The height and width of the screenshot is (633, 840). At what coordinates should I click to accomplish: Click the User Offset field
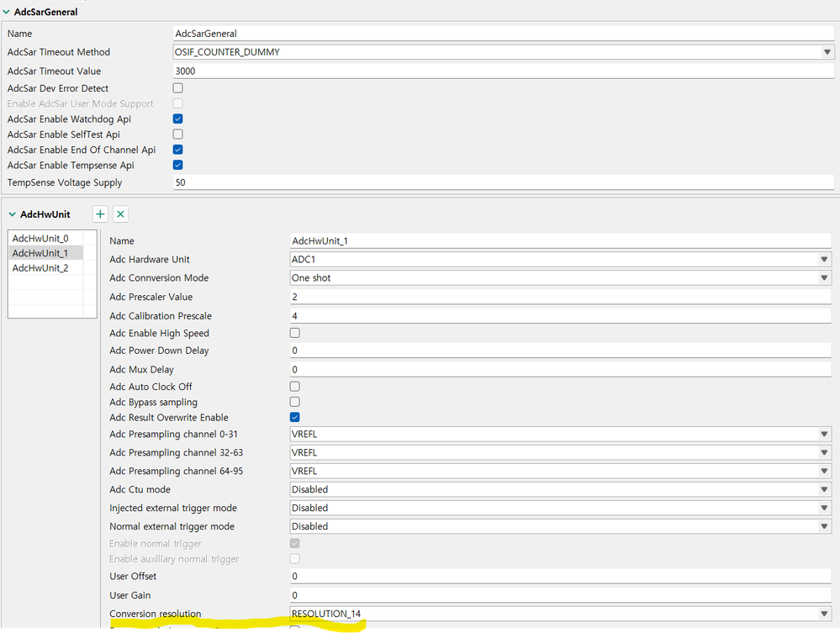[560, 576]
